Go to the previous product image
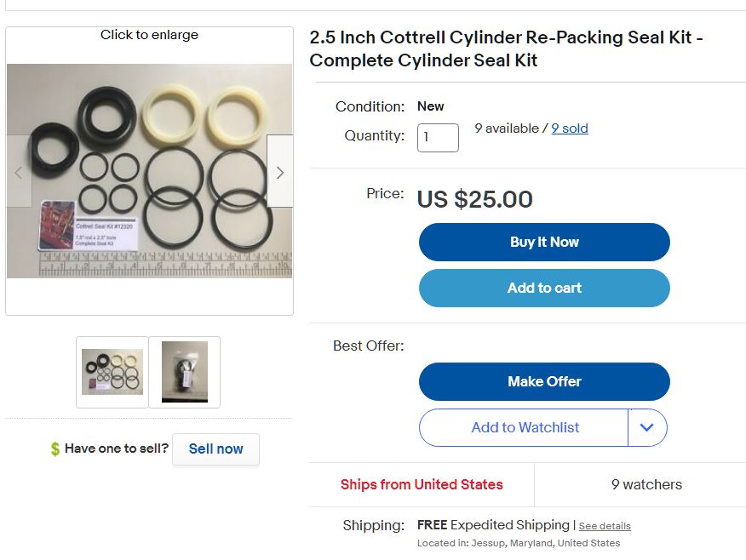Image resolution: width=746 pixels, height=560 pixels. click(x=19, y=172)
